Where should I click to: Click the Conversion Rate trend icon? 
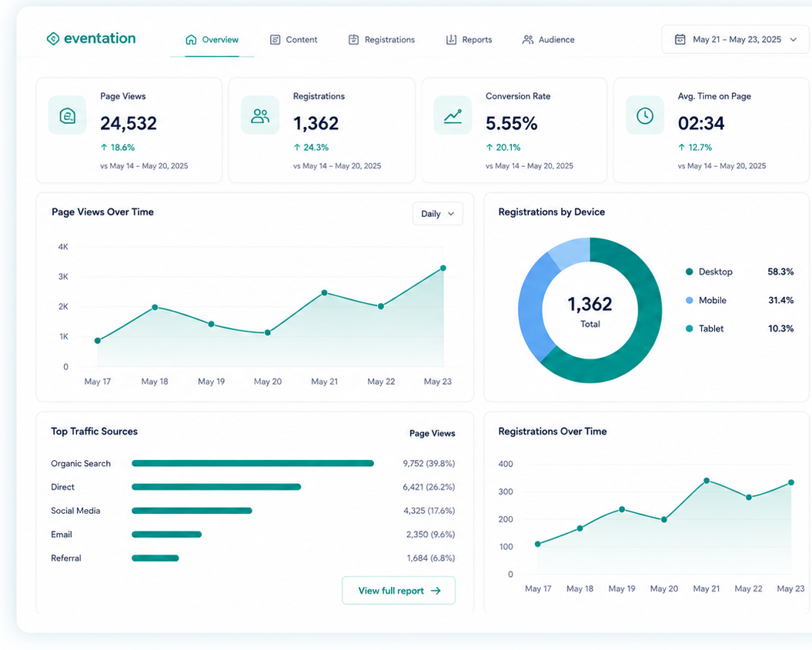(x=453, y=116)
